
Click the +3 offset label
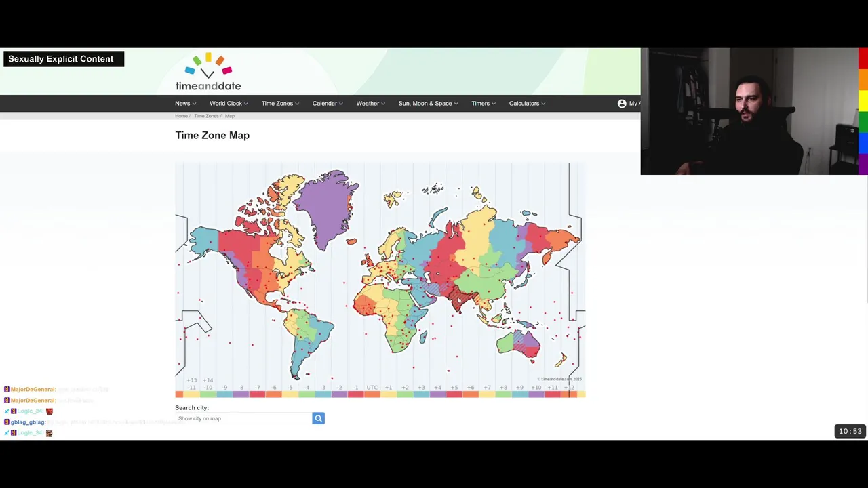click(x=421, y=388)
